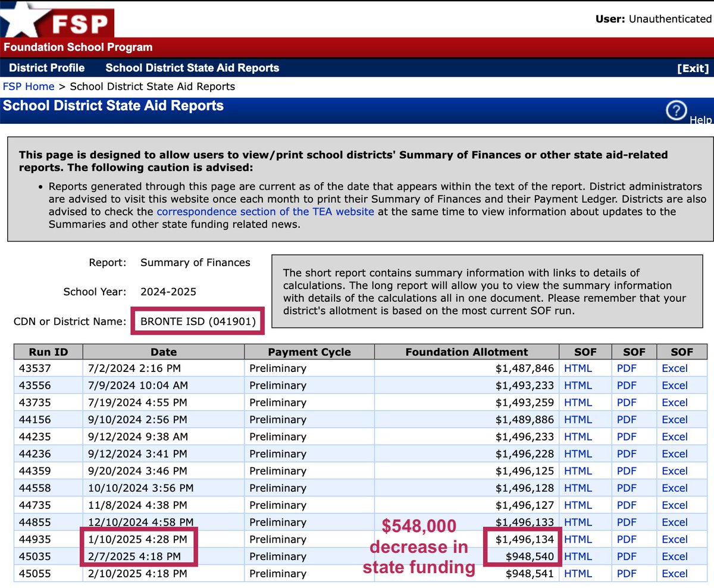Open HTML report for run 44855
The image size is (714, 588).
click(578, 523)
